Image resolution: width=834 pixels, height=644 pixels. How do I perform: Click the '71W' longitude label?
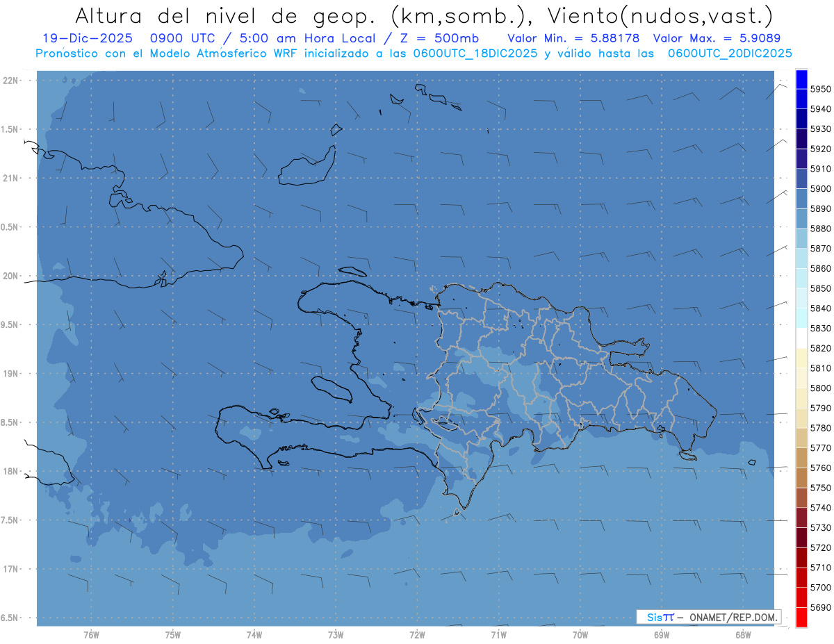click(498, 634)
